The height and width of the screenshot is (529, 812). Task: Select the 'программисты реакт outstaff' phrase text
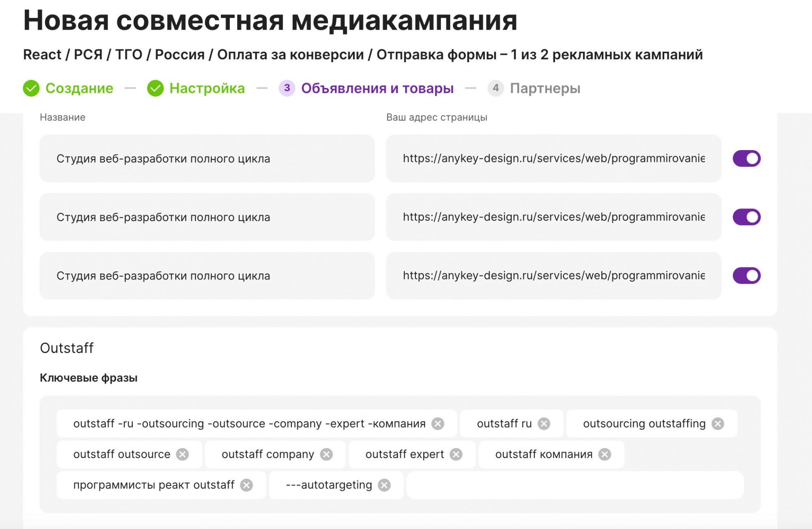pos(154,485)
